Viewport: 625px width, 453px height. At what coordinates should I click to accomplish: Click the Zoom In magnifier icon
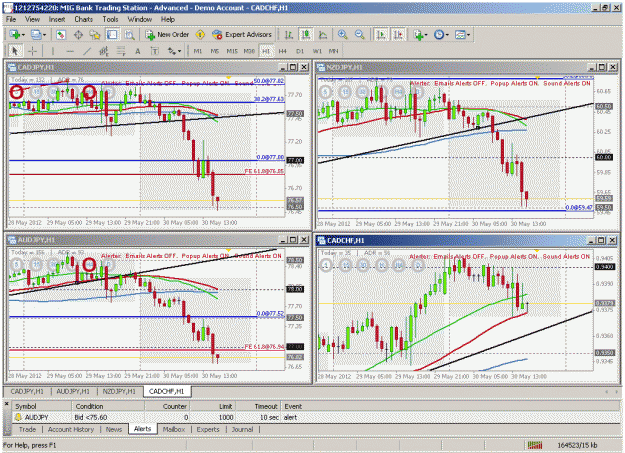click(342, 35)
